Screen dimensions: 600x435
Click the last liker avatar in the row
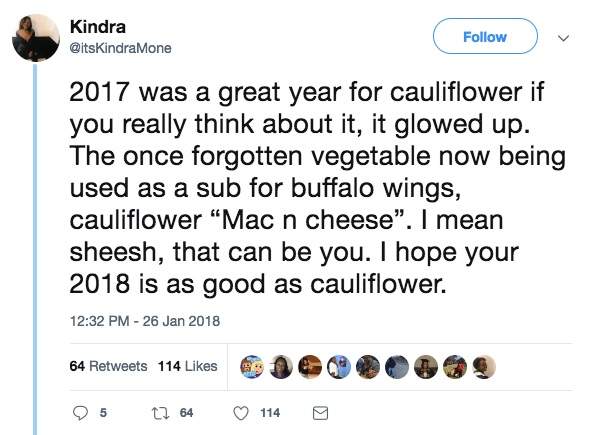(484, 366)
